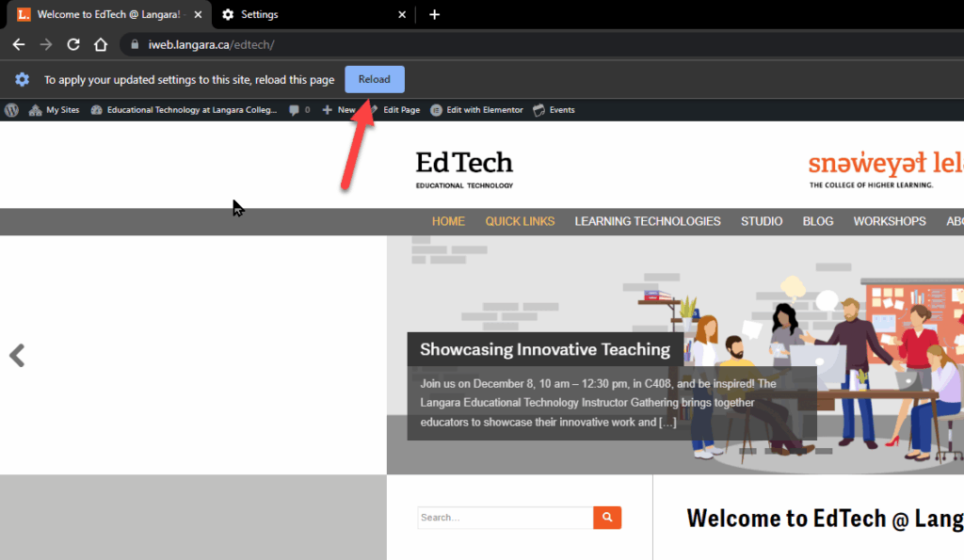Viewport: 964px width, 560px height.
Task: Open a new browser tab
Action: [434, 14]
